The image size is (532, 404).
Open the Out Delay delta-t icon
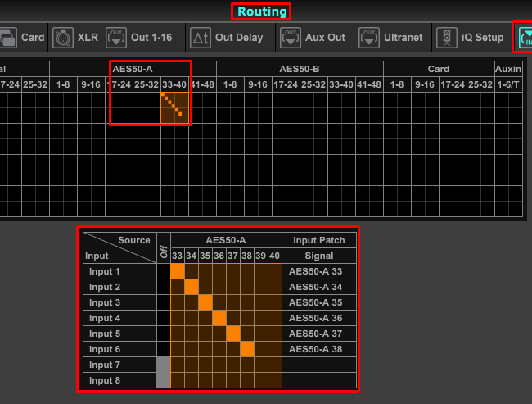201,38
